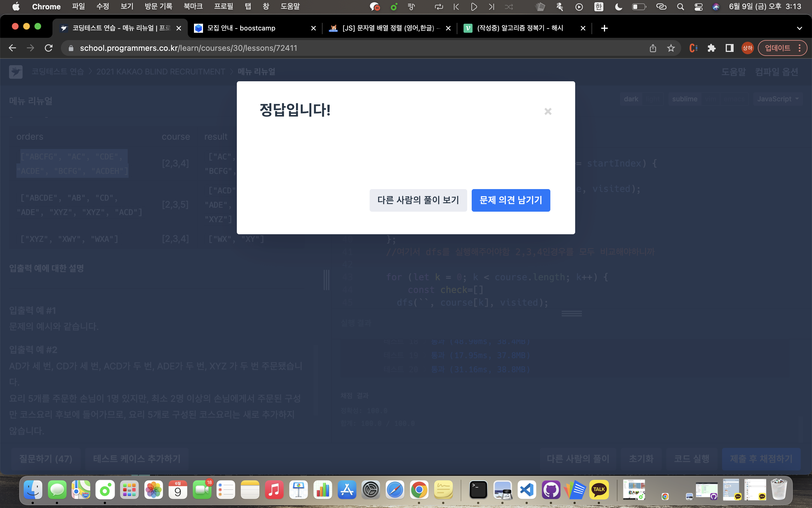This screenshot has width=812, height=508.
Task: Open the 상하 profile avatar
Action: tap(748, 48)
